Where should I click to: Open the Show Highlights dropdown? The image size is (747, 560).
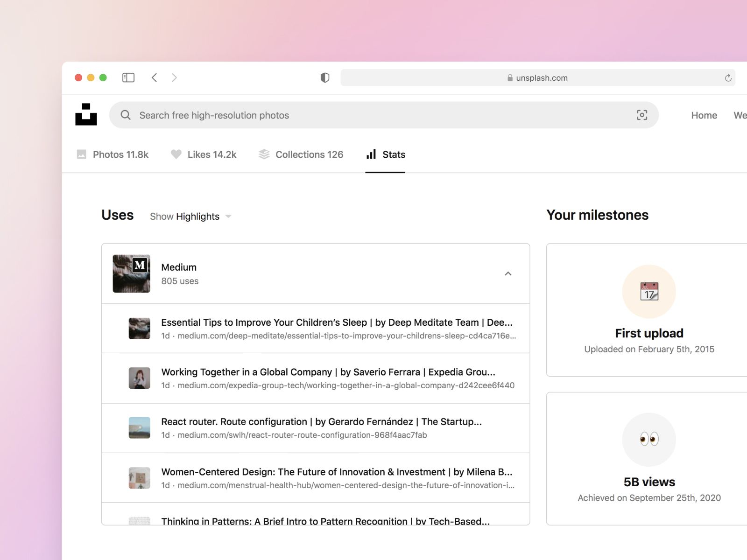coord(190,217)
